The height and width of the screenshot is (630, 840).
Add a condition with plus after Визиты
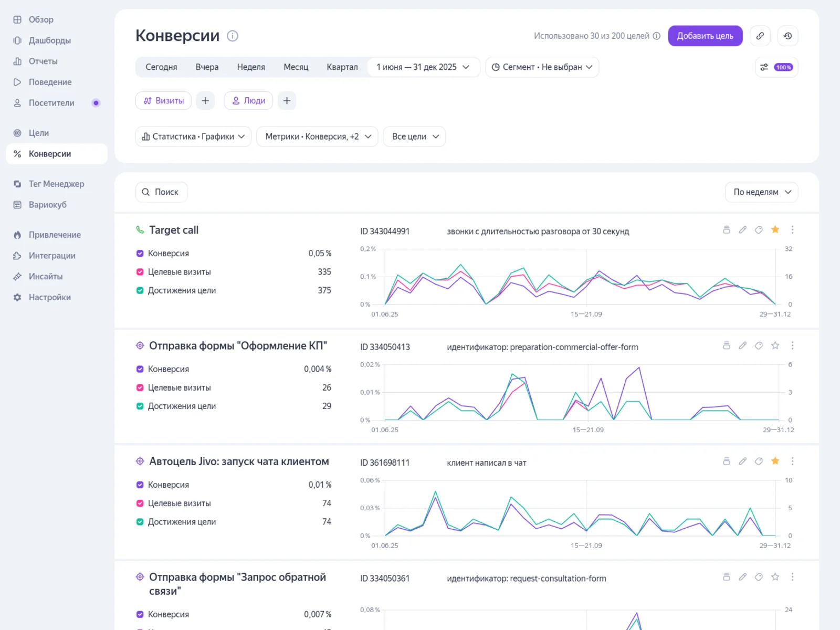205,101
